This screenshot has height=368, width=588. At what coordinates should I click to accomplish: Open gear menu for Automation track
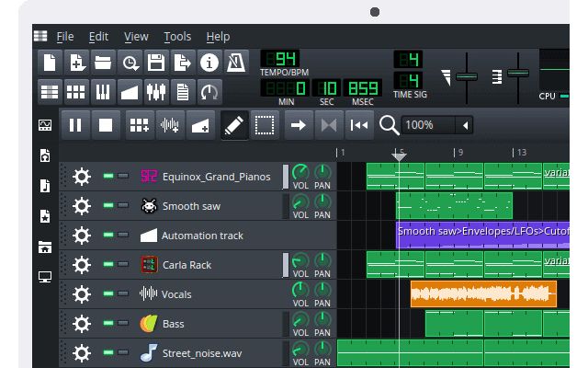point(82,236)
